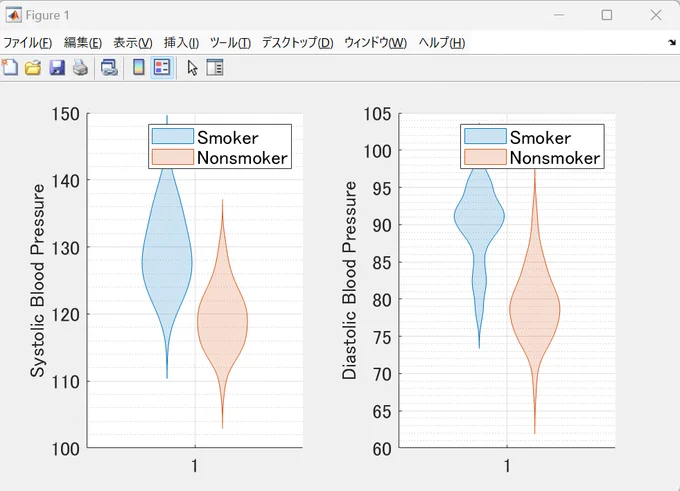This screenshot has width=680, height=491.
Task: Click the blue smoker violin in diastolic plot
Action: (479, 216)
